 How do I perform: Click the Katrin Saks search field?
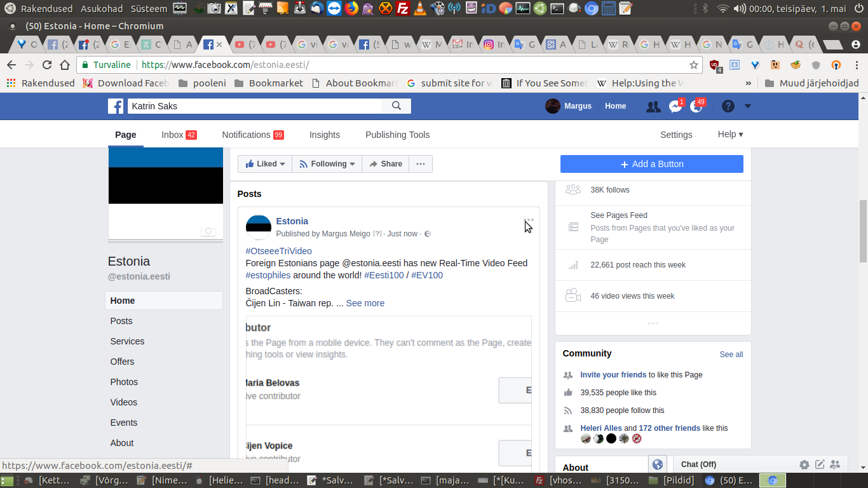tap(255, 106)
